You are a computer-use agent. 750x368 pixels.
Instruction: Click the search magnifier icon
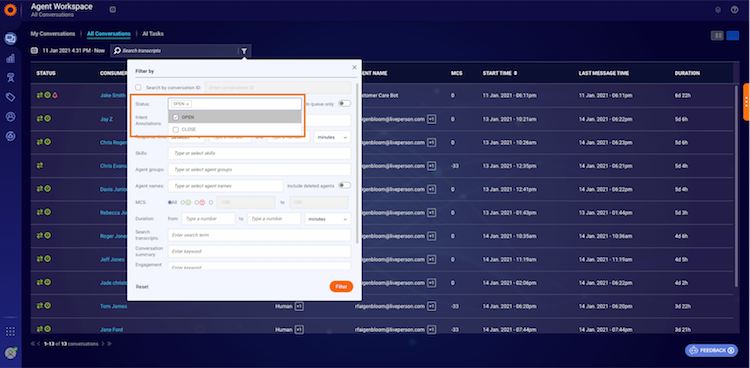coord(117,50)
